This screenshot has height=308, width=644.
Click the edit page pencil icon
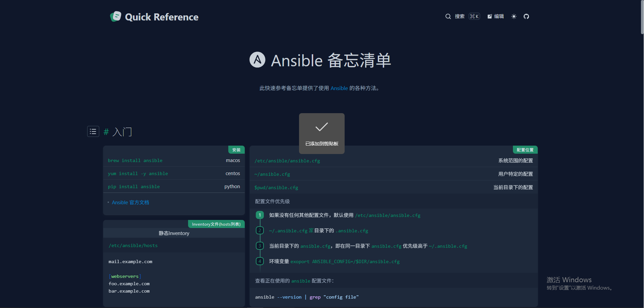pos(490,16)
